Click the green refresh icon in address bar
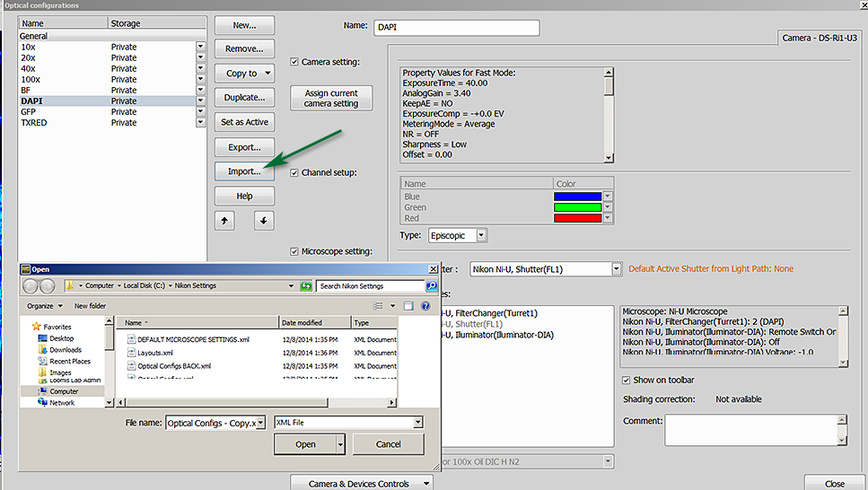Viewport: 868px width, 490px height. coord(306,286)
